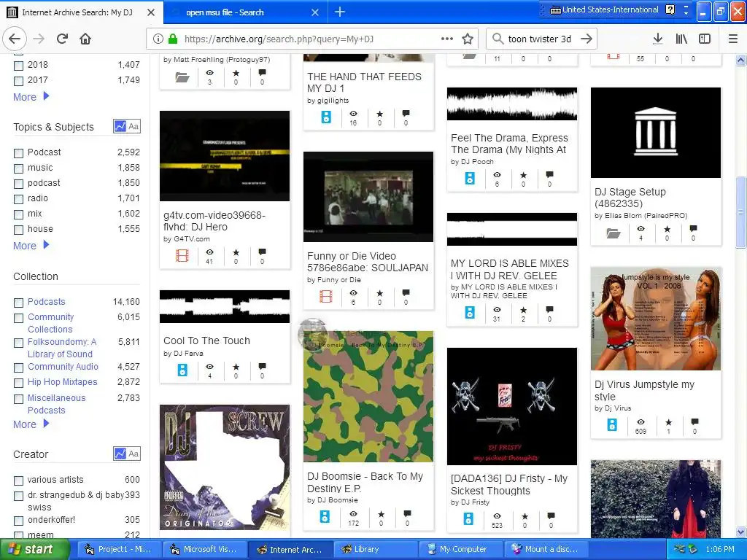Show Creator chart view

coord(120,454)
